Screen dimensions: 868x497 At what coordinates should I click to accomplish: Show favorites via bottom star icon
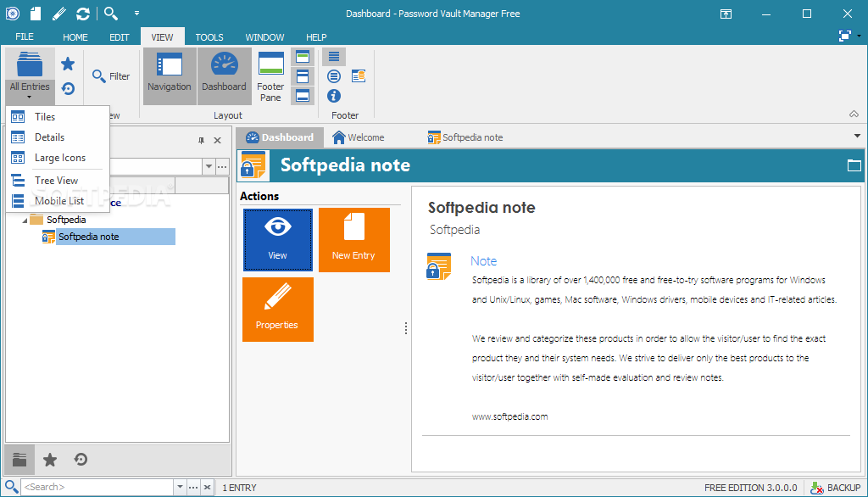[50, 460]
